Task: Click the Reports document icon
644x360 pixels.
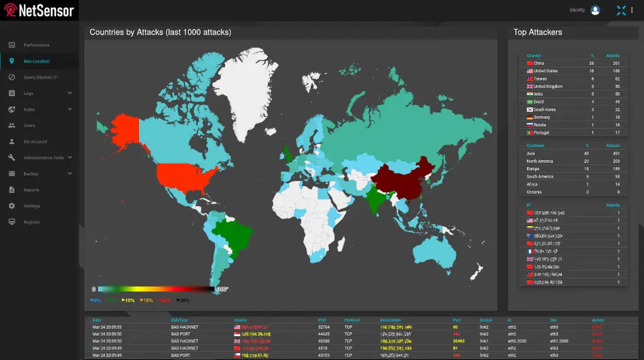Action: point(11,190)
